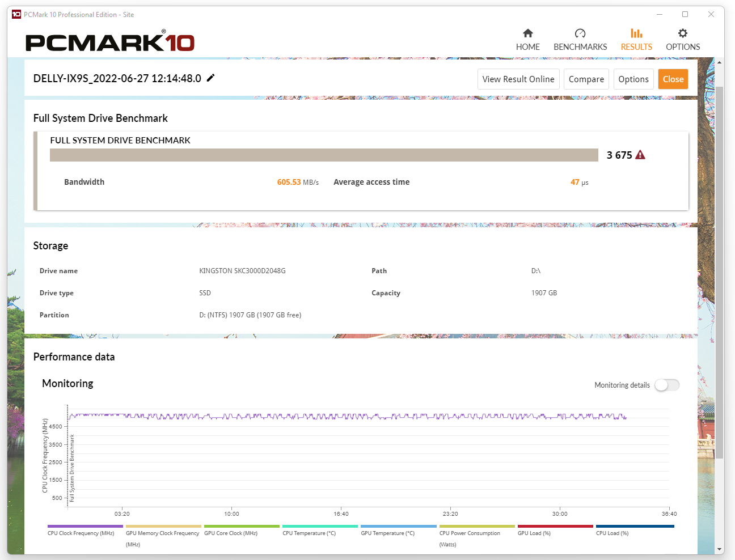Open the OPTIONS tab label
735x560 pixels.
pos(683,47)
